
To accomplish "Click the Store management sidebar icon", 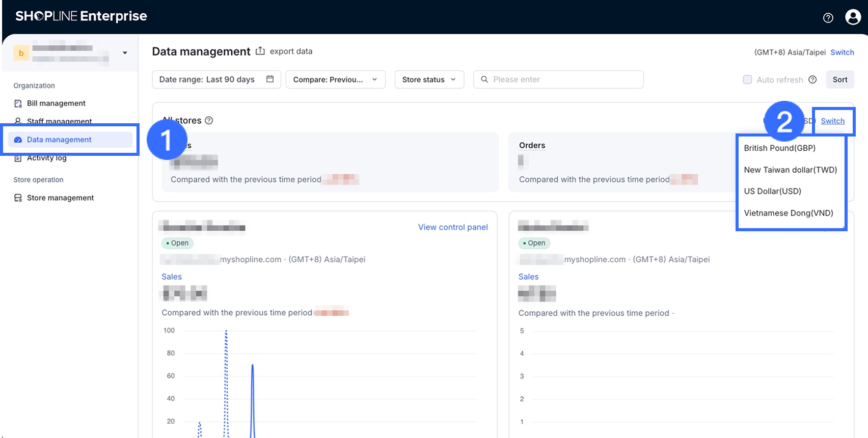I will click(18, 198).
